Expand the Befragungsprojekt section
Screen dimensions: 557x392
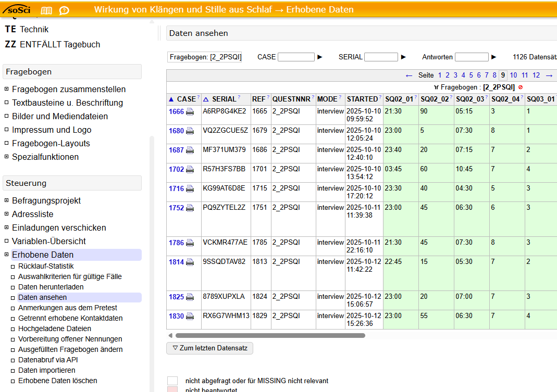[7, 200]
